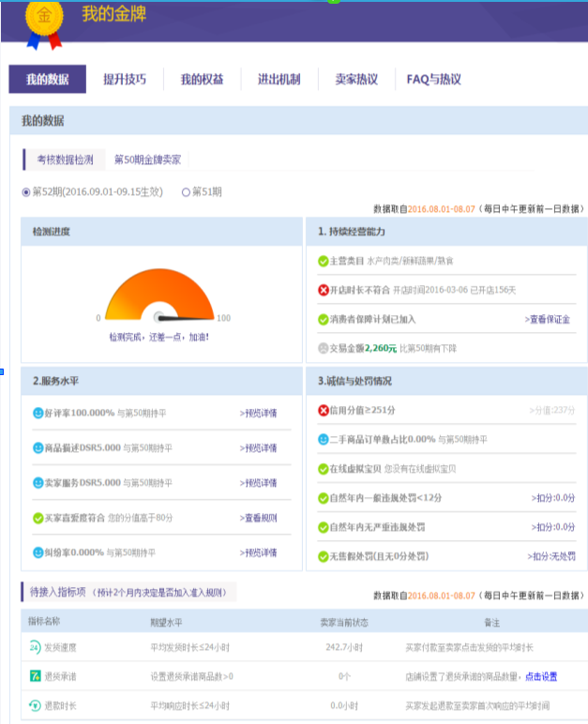Click the gray face icon beside 交易金额
Screen dimensions: 588x724
pyautogui.click(x=324, y=348)
